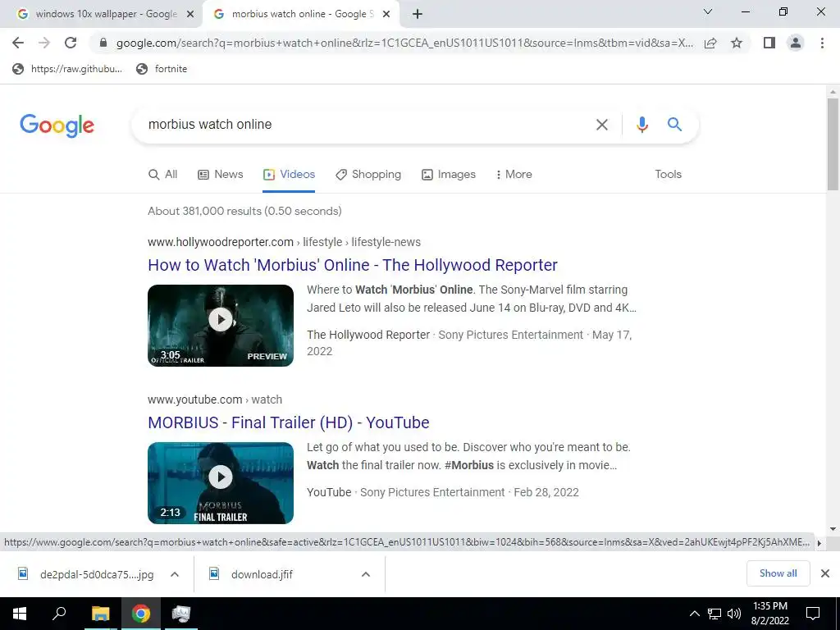Open Windows taskbar search

(x=59, y=614)
